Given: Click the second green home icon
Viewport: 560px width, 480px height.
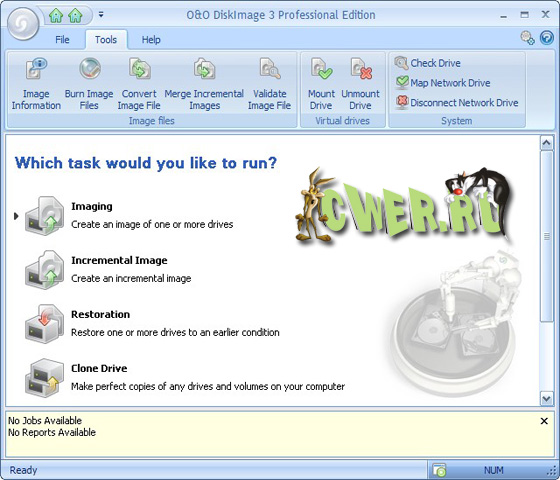Looking at the screenshot, I should point(75,15).
